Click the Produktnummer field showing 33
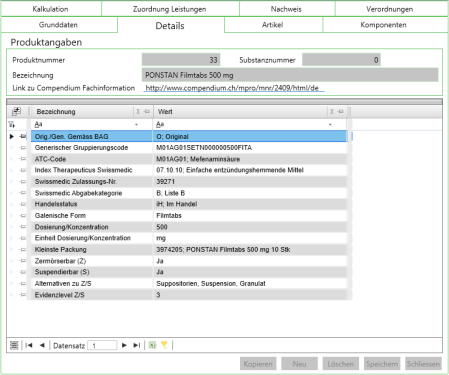 (181, 60)
